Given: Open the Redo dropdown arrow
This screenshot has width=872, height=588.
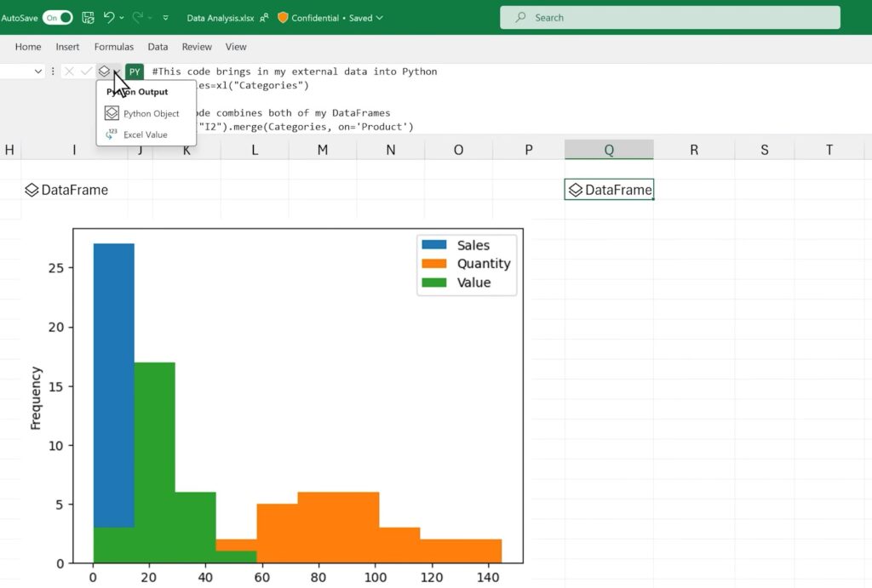Looking at the screenshot, I should pyautogui.click(x=149, y=17).
